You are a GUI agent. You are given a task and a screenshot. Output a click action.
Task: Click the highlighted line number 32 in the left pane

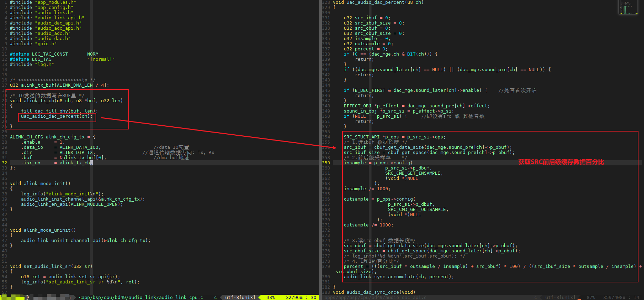click(4, 163)
